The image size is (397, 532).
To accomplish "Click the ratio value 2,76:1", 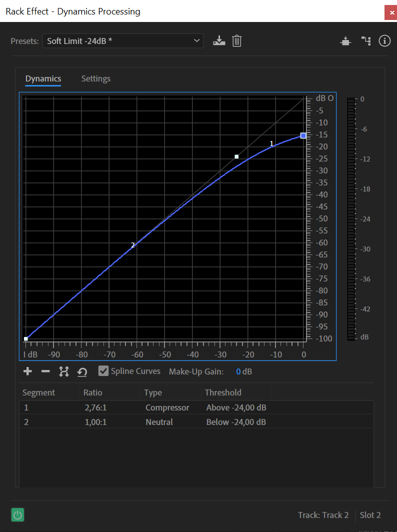I will pyautogui.click(x=95, y=407).
